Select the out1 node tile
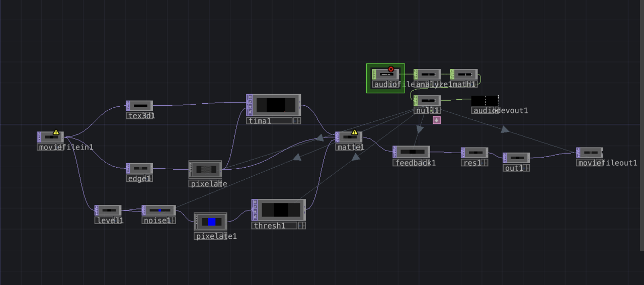 517,158
